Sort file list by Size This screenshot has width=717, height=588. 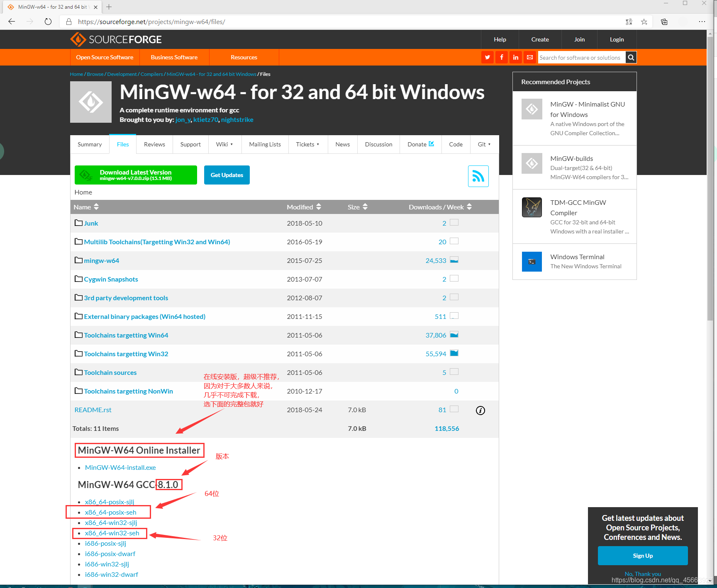[x=358, y=207]
